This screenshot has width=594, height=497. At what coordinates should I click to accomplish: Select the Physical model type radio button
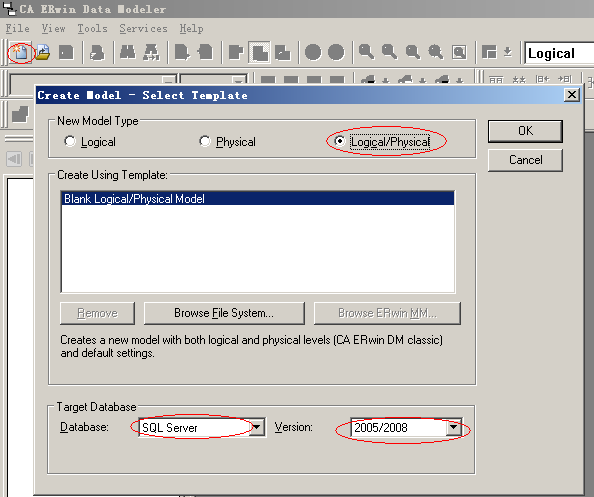(205, 141)
